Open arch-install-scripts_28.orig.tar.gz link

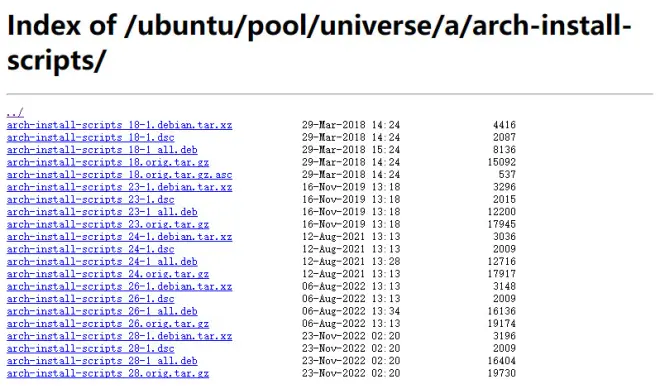(108, 373)
